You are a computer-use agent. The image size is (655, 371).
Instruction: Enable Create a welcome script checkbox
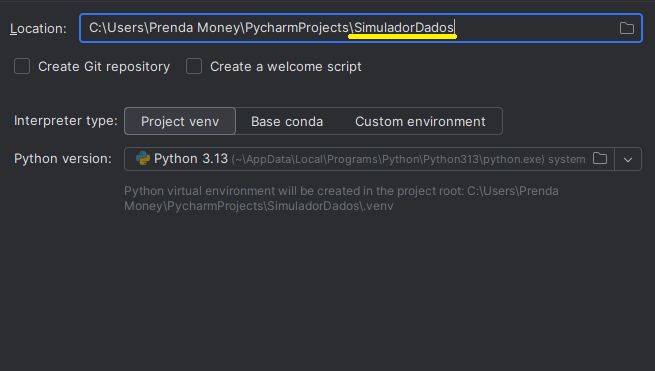194,66
